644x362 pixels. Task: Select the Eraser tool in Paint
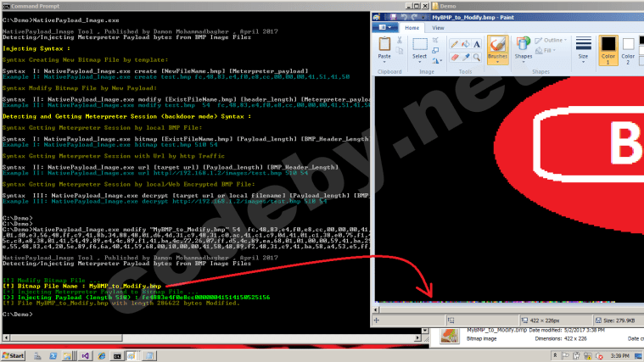(x=454, y=58)
